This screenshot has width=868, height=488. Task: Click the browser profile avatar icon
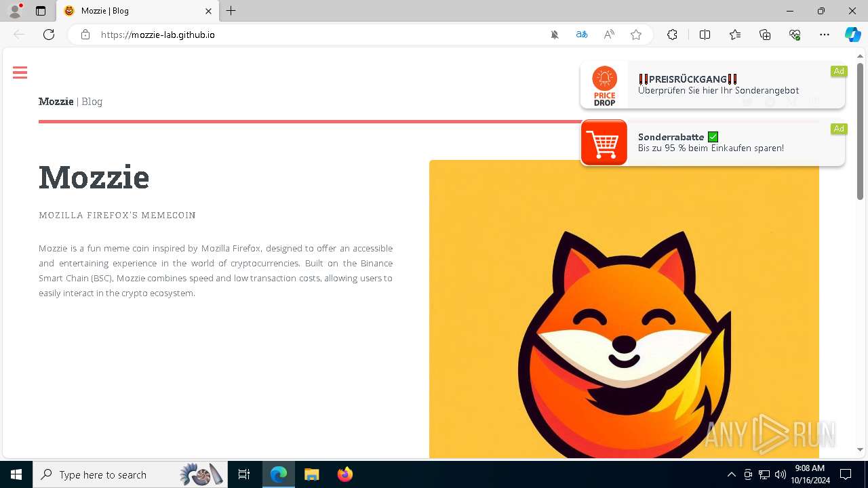point(14,11)
